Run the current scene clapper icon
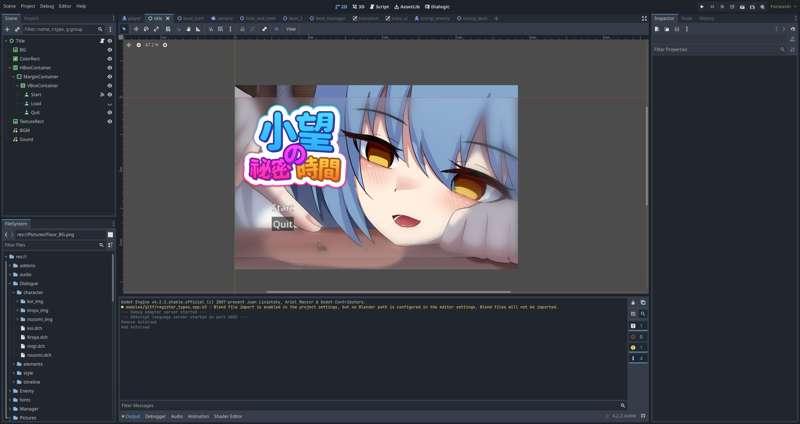This screenshot has width=800, height=424. (x=742, y=7)
